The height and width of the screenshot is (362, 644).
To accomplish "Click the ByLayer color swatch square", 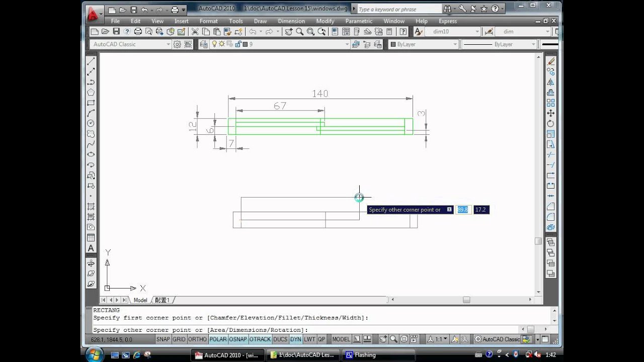I will pyautogui.click(x=393, y=44).
